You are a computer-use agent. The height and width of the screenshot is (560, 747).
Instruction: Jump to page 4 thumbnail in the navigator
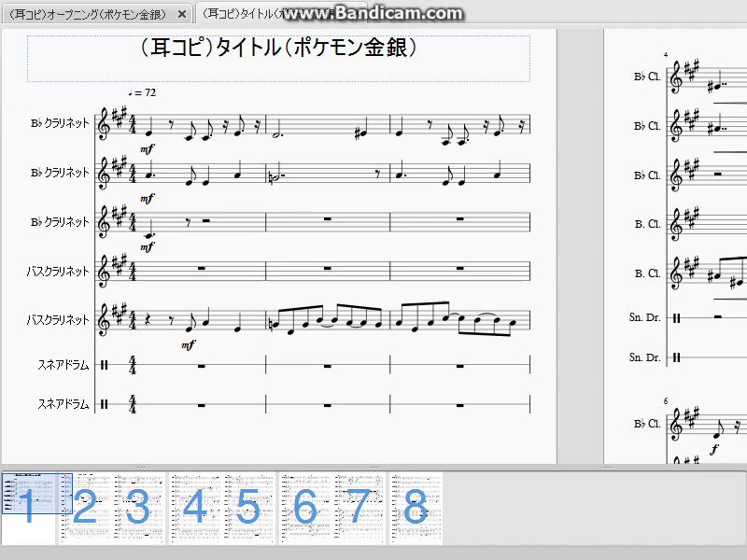[x=196, y=508]
